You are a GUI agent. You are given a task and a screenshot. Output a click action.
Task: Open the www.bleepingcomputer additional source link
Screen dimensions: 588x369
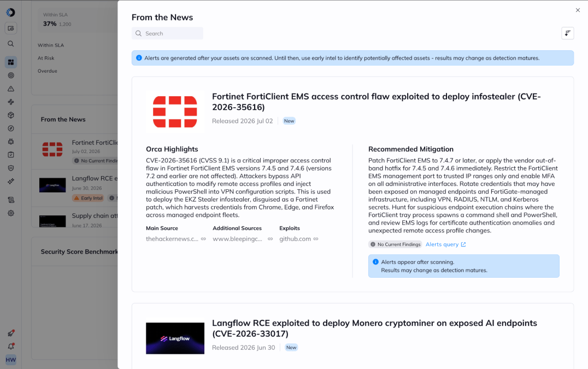[x=242, y=239]
